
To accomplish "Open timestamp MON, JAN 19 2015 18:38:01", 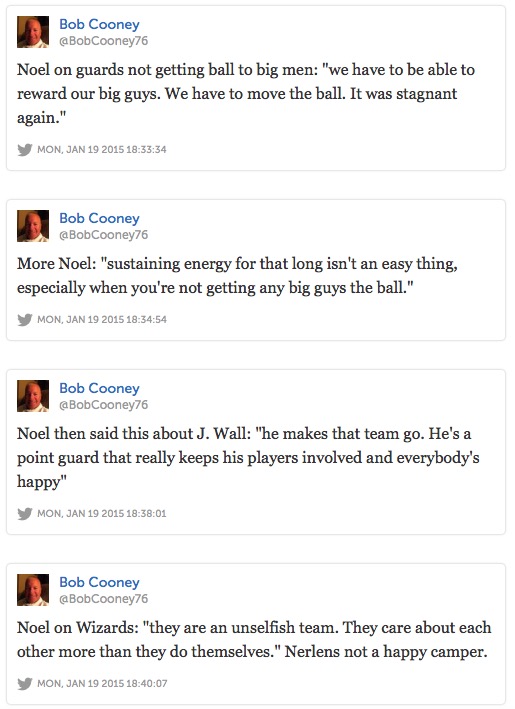I will (102, 514).
